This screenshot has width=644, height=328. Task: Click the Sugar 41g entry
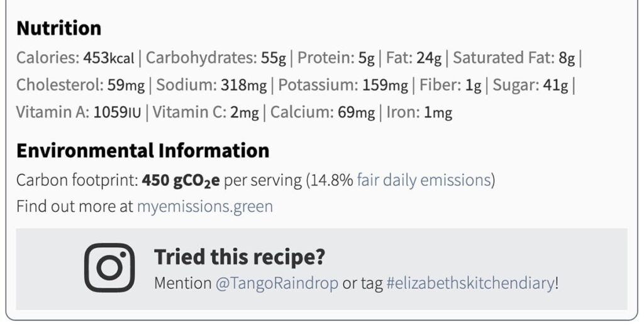coord(530,85)
